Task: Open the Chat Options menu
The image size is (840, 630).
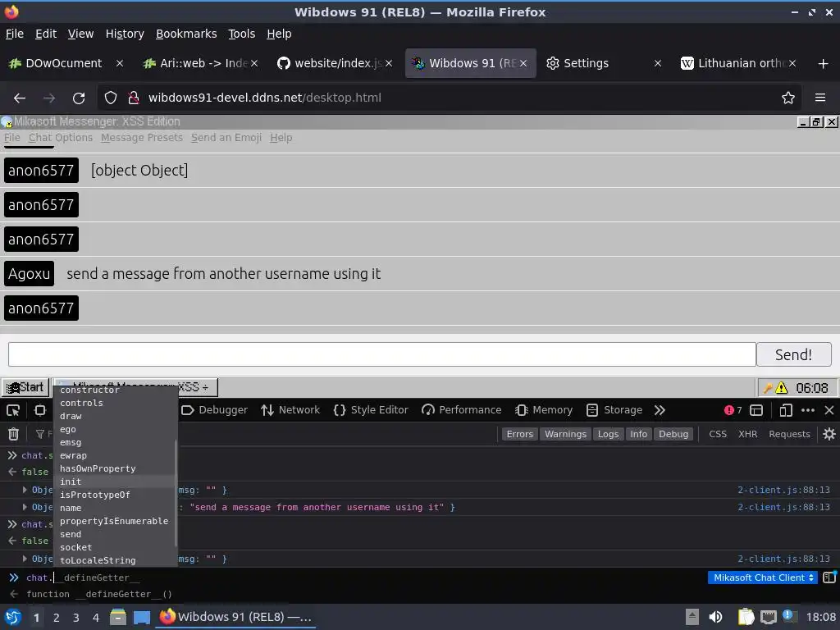Action: click(x=61, y=138)
